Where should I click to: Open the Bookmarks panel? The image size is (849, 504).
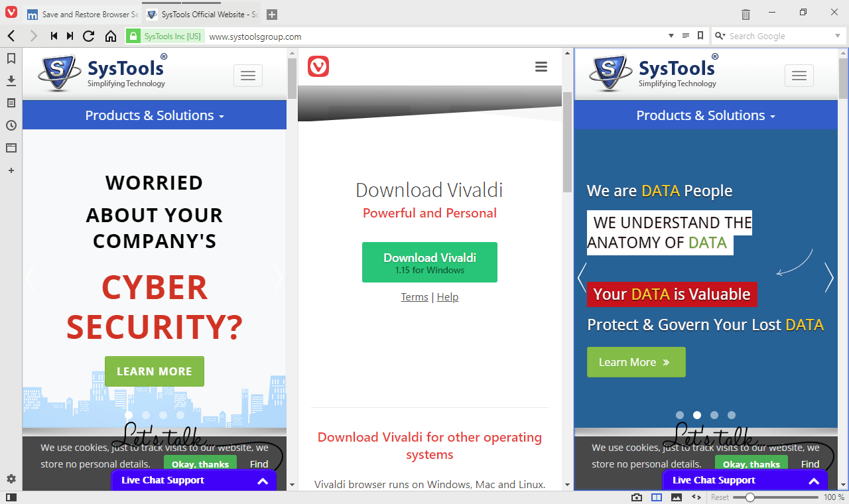[x=11, y=58]
